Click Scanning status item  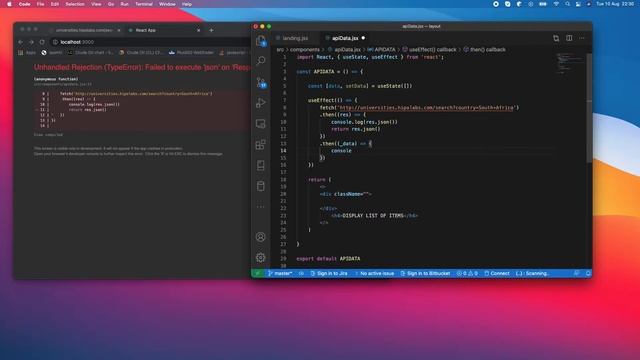(x=533, y=273)
